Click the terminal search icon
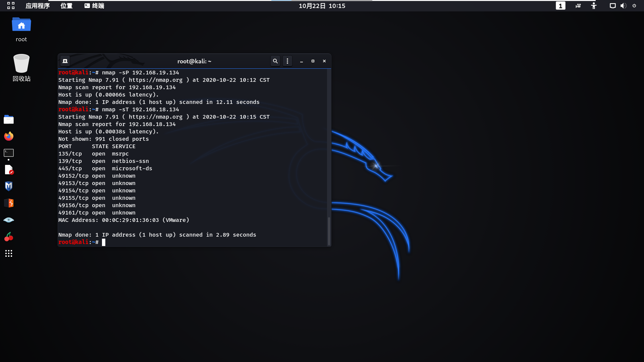Screen dimensions: 644x362 pos(275,61)
